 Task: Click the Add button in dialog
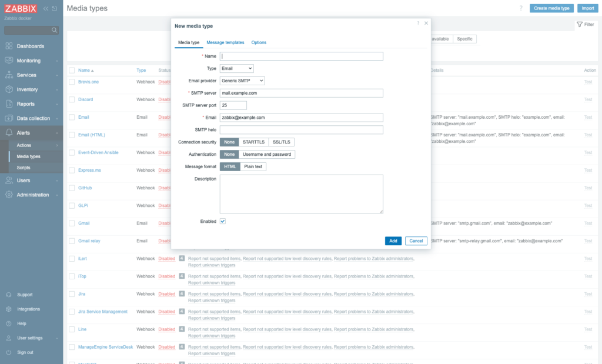393,241
